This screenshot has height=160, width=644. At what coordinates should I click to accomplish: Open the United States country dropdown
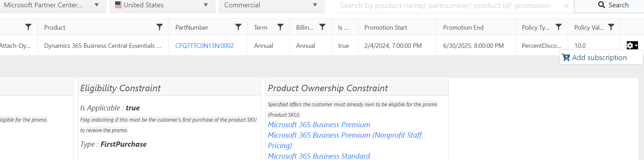pos(162,6)
